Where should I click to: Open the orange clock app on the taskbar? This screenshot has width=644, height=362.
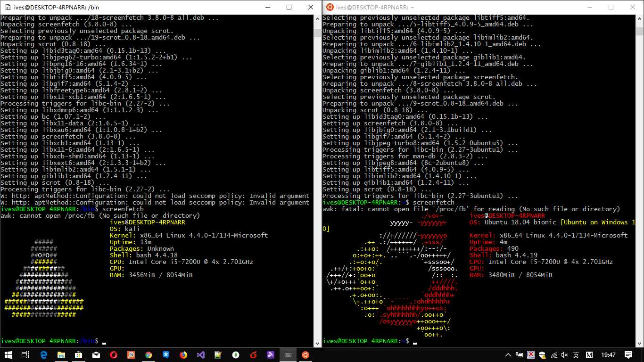pyautogui.click(x=131, y=354)
